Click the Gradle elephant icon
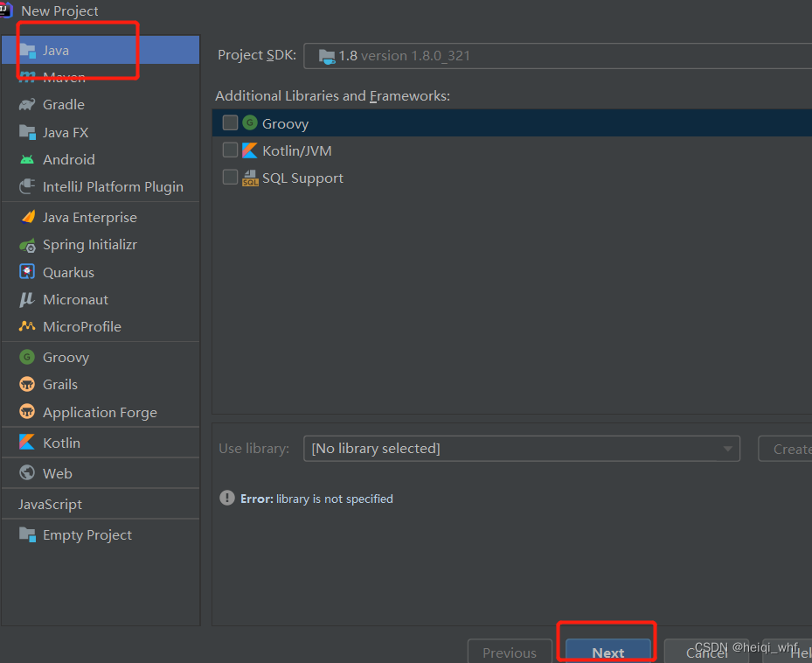Screen dimensions: 812x663 [27, 105]
